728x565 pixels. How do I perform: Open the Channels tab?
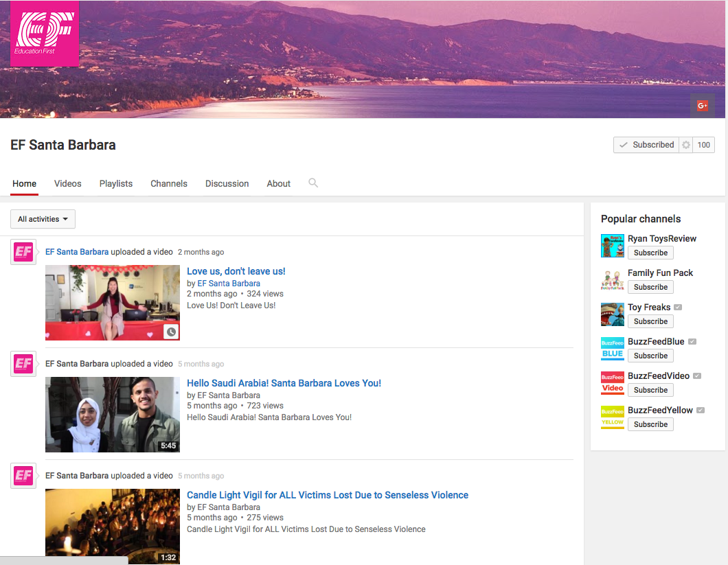pos(169,184)
